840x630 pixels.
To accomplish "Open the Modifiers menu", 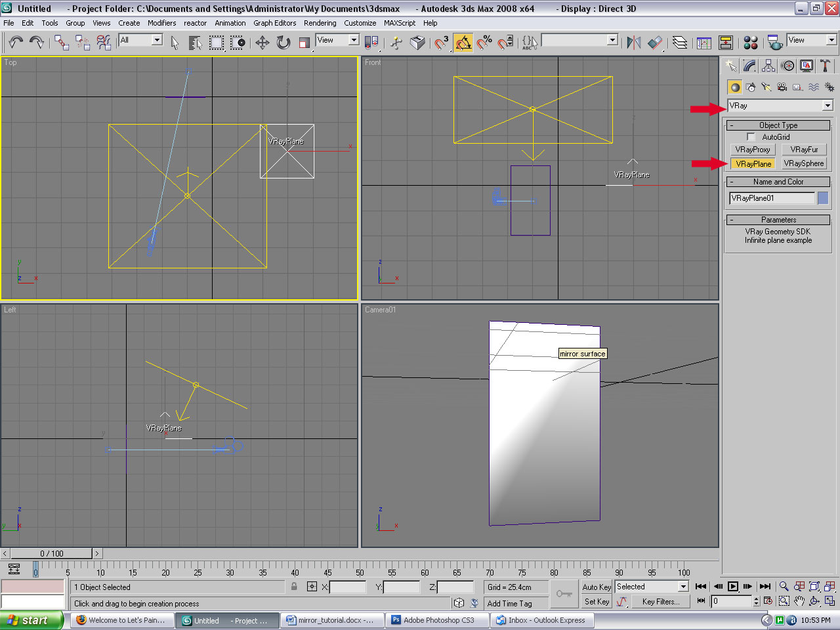I will pos(161,23).
